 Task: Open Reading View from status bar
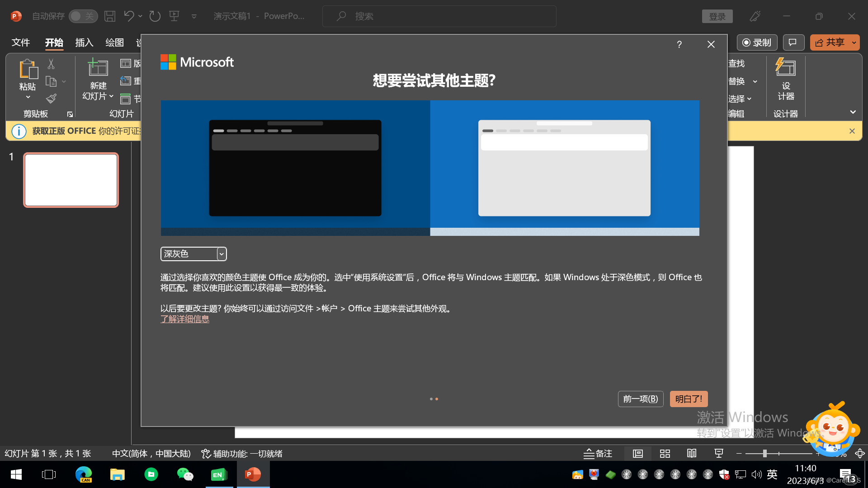pyautogui.click(x=692, y=454)
